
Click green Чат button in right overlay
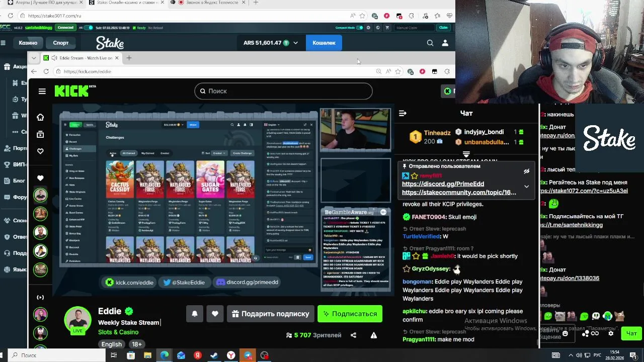click(x=631, y=333)
